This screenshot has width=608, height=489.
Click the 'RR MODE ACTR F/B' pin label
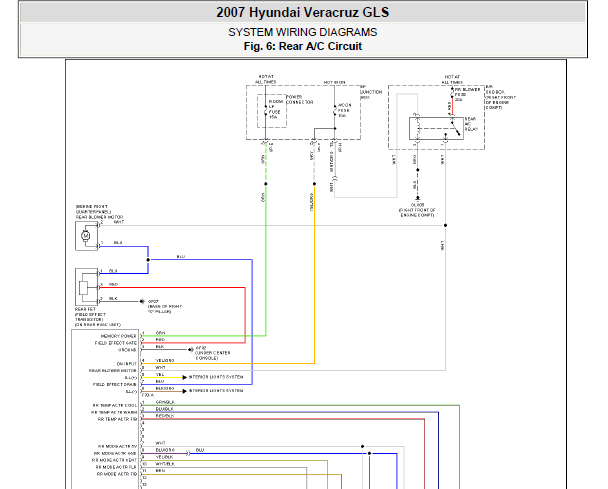point(117,474)
